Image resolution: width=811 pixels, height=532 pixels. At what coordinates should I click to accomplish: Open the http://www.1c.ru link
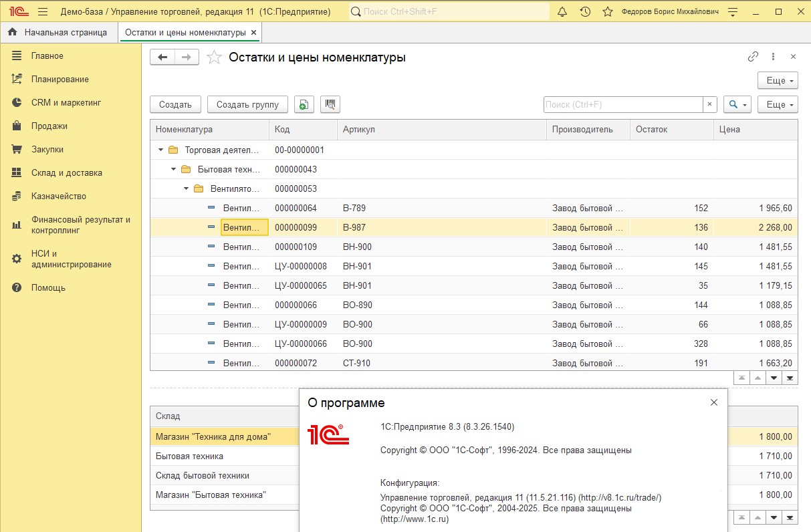coord(415,519)
